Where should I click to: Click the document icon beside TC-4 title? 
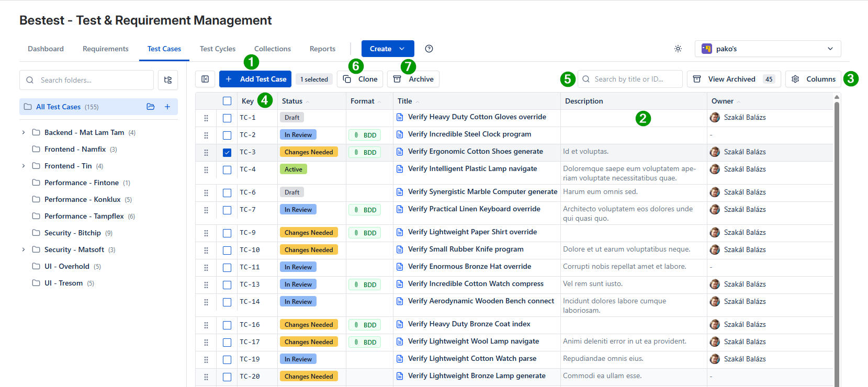coord(400,169)
